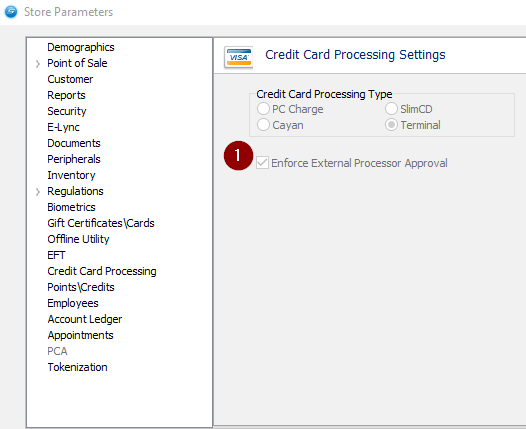The height and width of the screenshot is (429, 526).
Task: Open Gift Certificates\Cards settings
Action: [x=101, y=223]
